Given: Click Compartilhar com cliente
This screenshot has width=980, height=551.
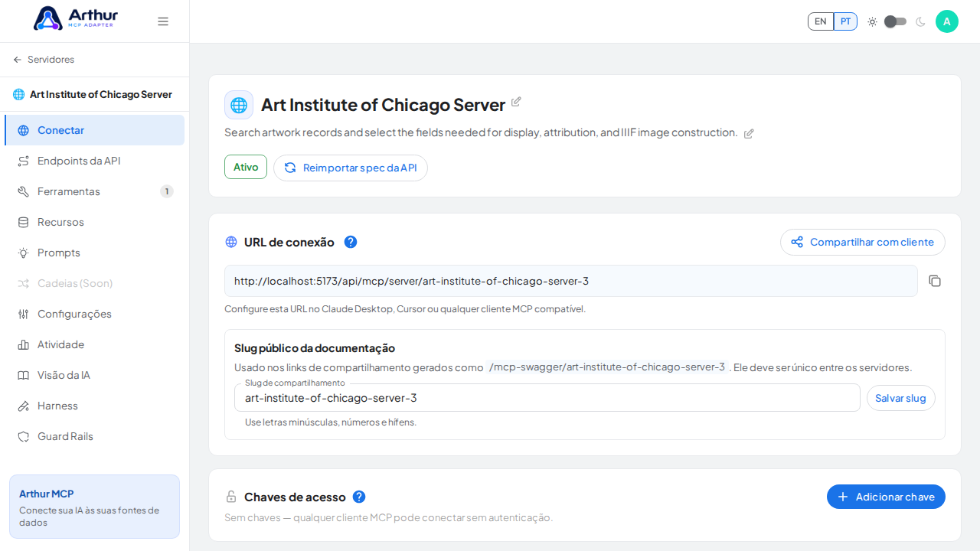Looking at the screenshot, I should 863,242.
